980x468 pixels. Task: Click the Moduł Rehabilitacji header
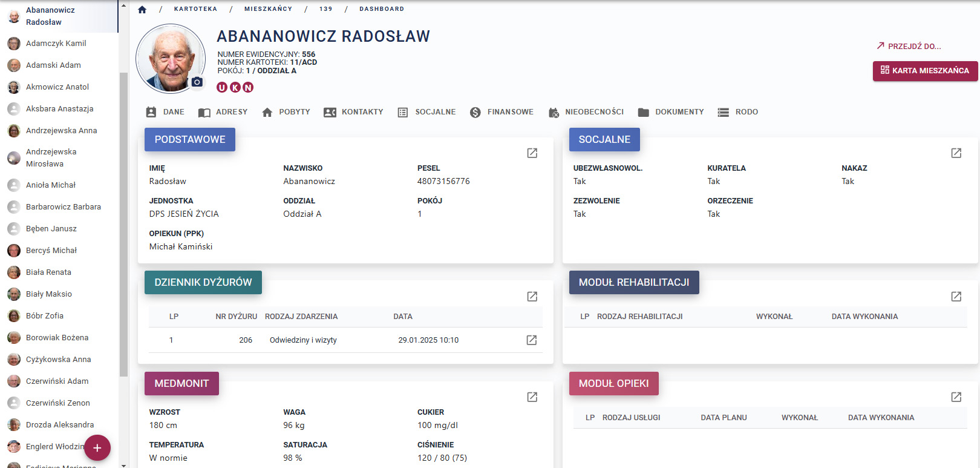(x=634, y=282)
